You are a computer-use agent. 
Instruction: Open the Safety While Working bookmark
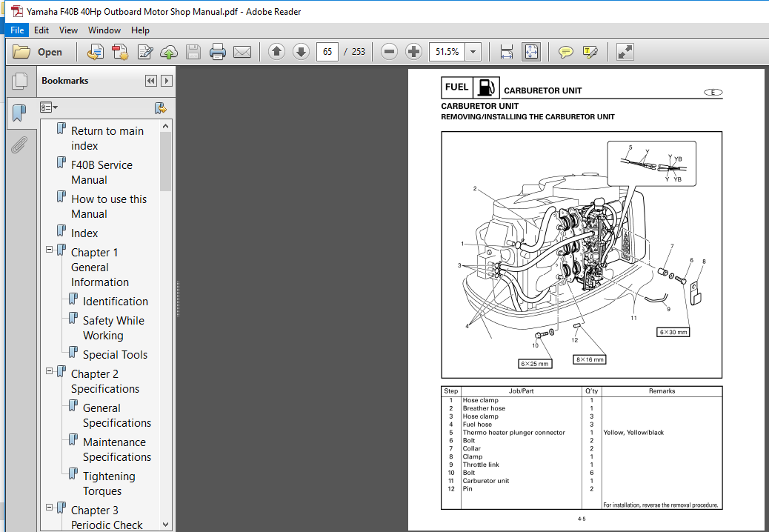pyautogui.click(x=113, y=328)
